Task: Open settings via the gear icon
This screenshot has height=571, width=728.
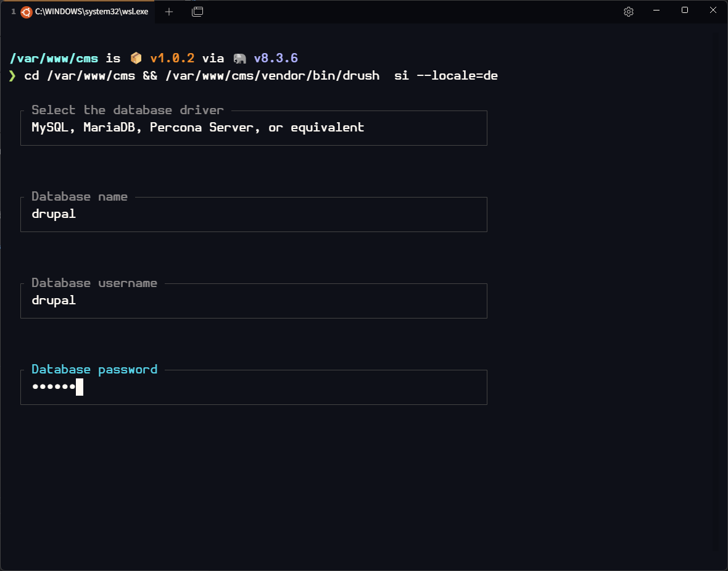Action: (629, 12)
